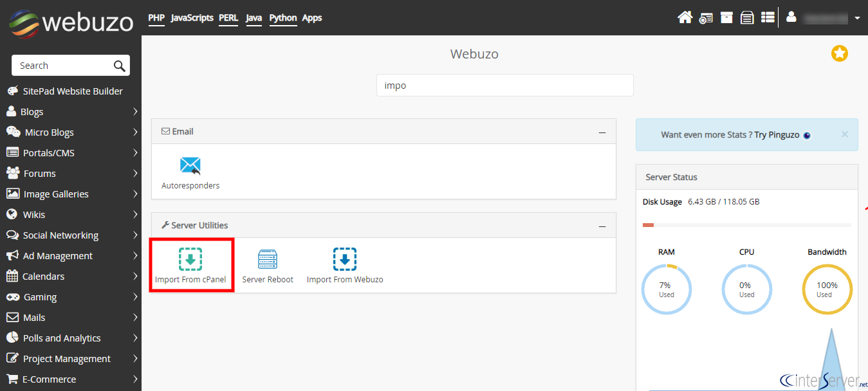Select the Server Reboot icon
The height and width of the screenshot is (391, 868).
268,259
